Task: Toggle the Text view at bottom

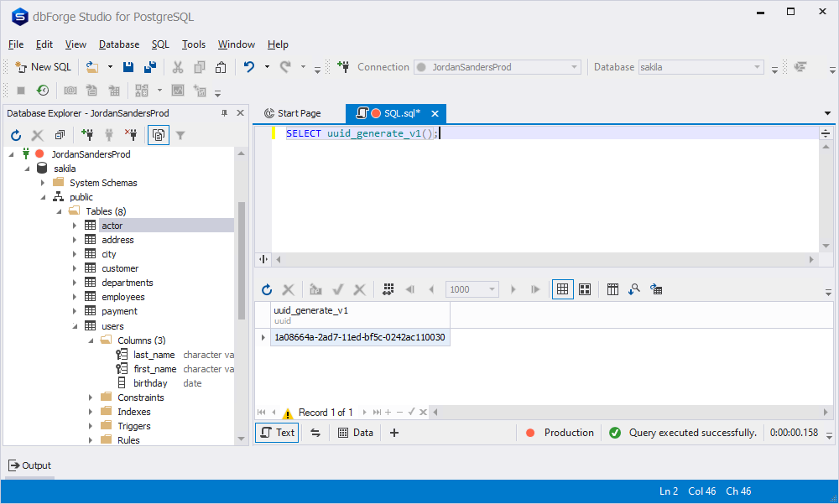Action: (277, 433)
